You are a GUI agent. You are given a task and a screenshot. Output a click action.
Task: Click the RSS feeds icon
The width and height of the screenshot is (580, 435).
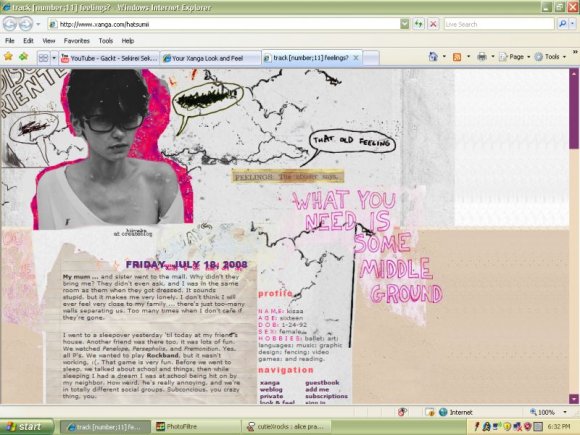coord(457,57)
